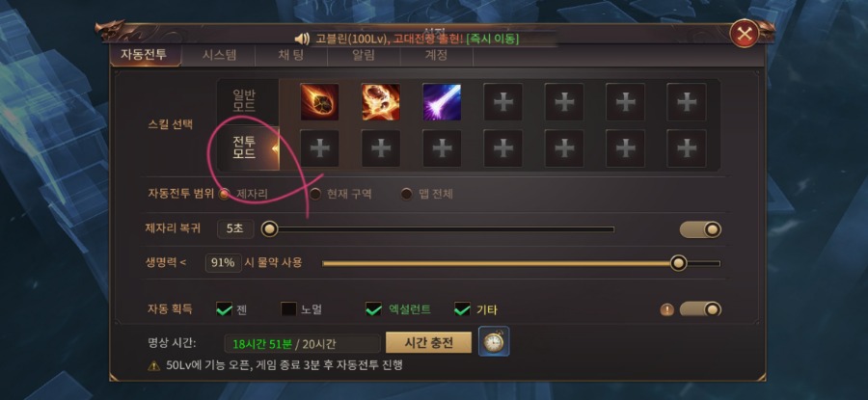
Task: Click the orange info icon near 자동 획득
Action: 667,309
